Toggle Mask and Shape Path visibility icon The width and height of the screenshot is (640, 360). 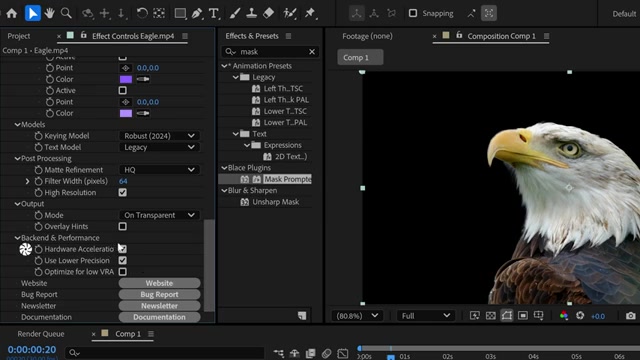(x=507, y=316)
